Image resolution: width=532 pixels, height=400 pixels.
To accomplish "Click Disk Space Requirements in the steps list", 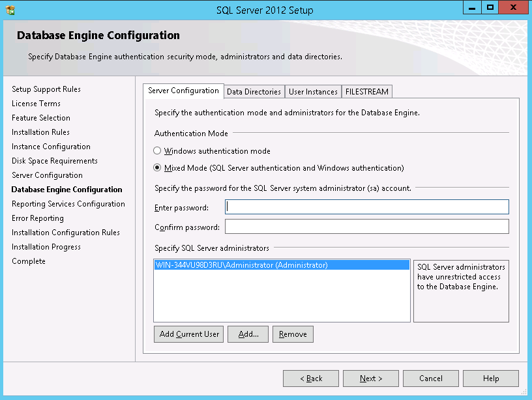I will [x=55, y=161].
